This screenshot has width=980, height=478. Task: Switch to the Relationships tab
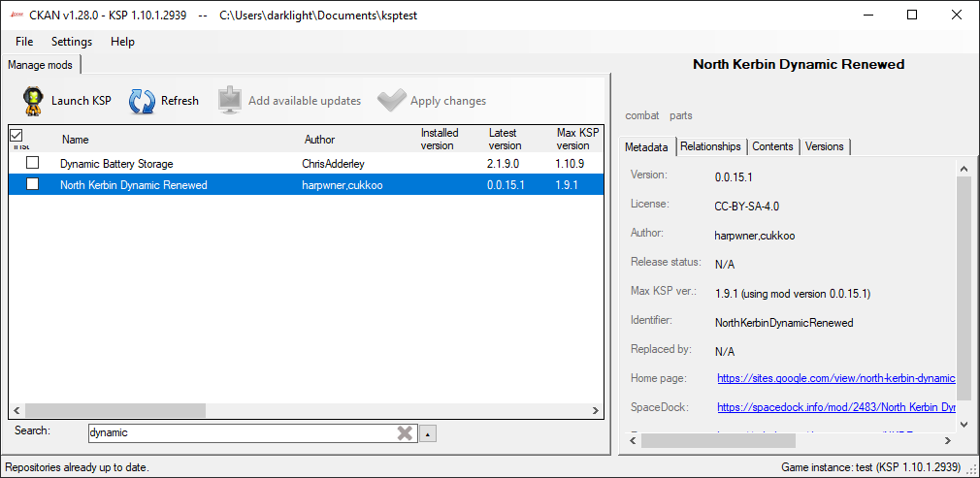[710, 146]
